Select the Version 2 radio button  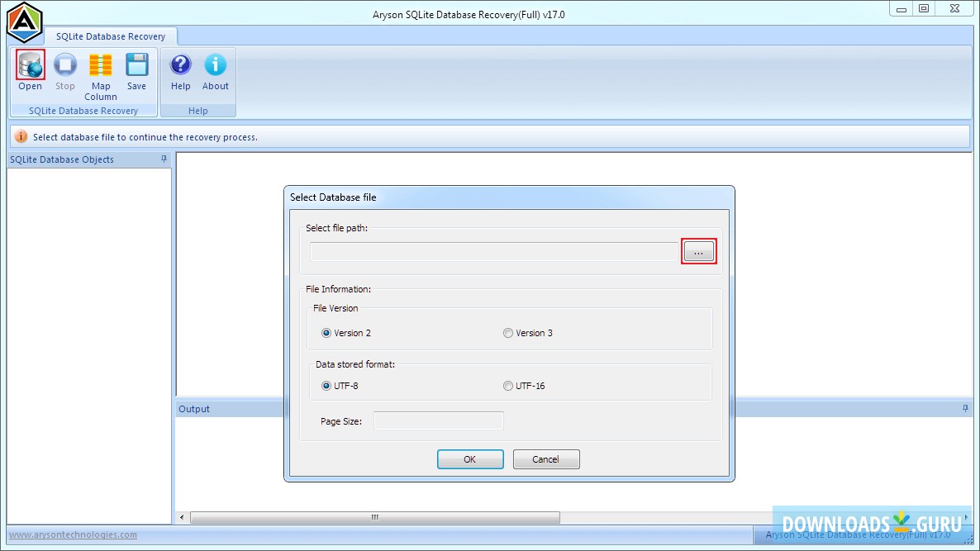(326, 333)
